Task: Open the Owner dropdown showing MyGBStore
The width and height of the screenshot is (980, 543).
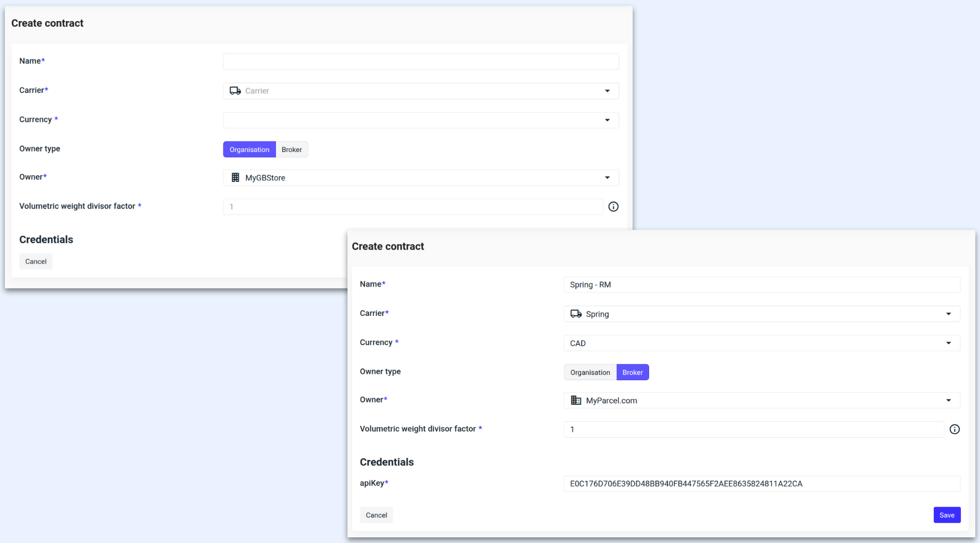Action: 607,177
